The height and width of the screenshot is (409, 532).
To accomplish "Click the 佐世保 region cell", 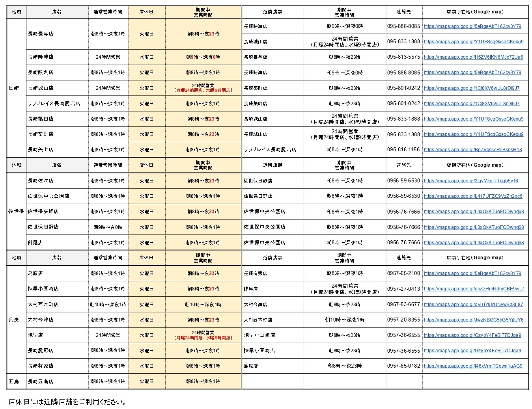I will tap(16, 212).
